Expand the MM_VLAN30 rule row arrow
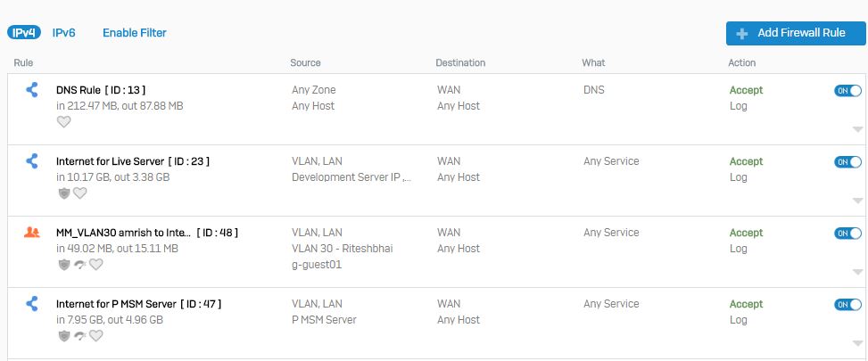Screen dimensions: 868x361 tap(857, 272)
